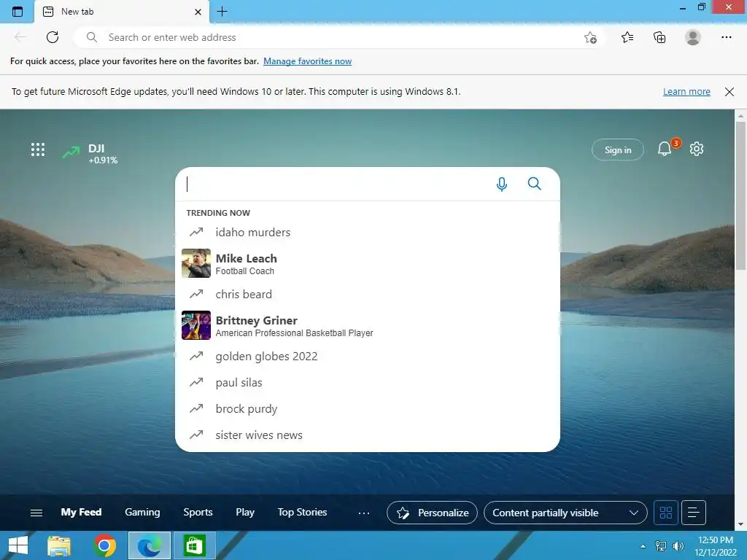Open Windows Store from taskbar
747x560 pixels.
pos(194,545)
